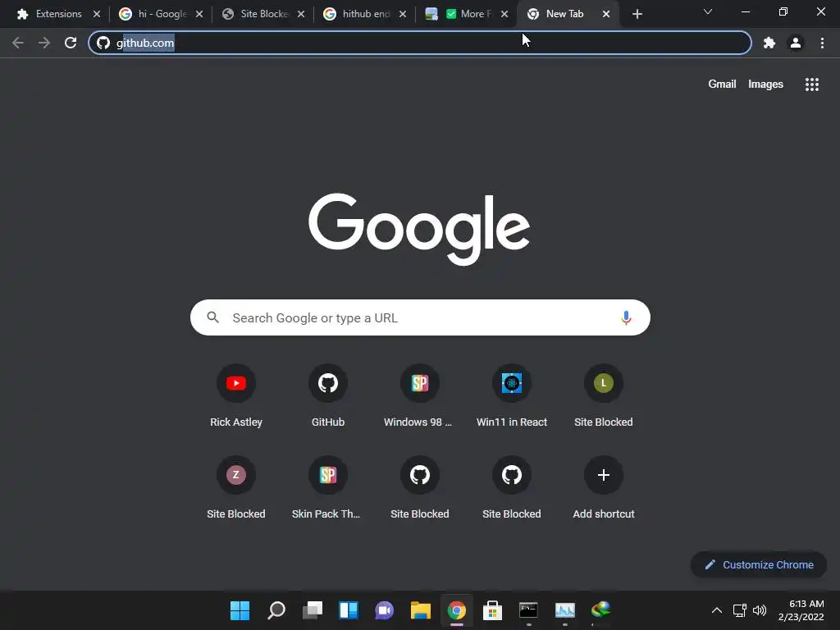Open the Chrome profile avatar menu
The width and height of the screenshot is (840, 630).
tap(796, 43)
